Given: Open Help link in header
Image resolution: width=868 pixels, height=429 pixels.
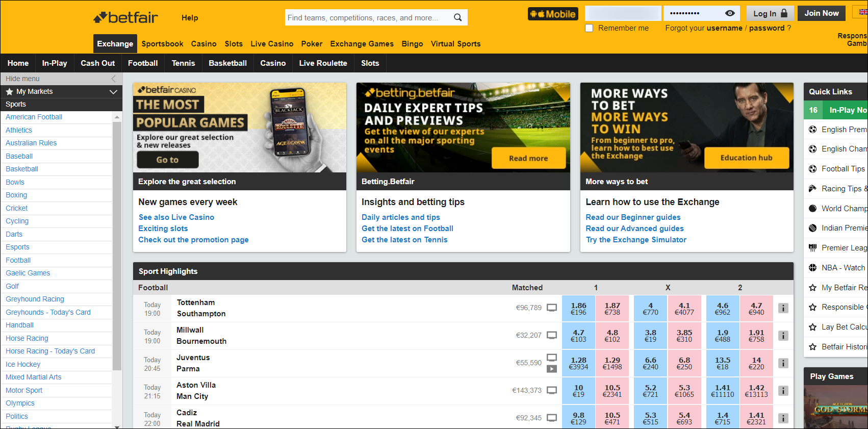Looking at the screenshot, I should coord(190,18).
